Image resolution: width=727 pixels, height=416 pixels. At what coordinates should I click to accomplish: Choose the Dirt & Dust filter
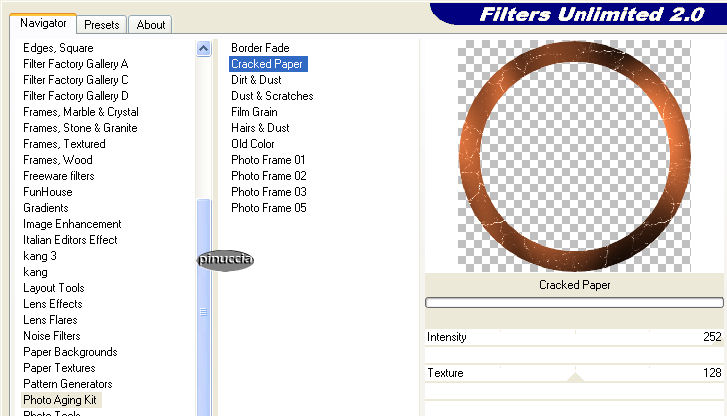[256, 80]
